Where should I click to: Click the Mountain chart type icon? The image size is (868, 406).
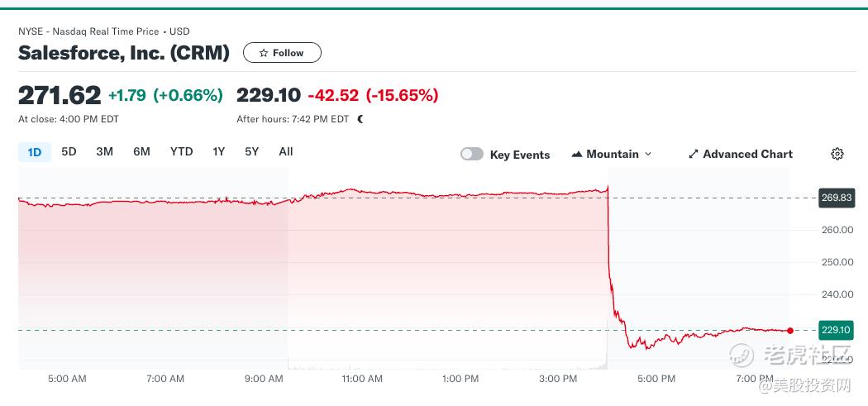coord(577,155)
